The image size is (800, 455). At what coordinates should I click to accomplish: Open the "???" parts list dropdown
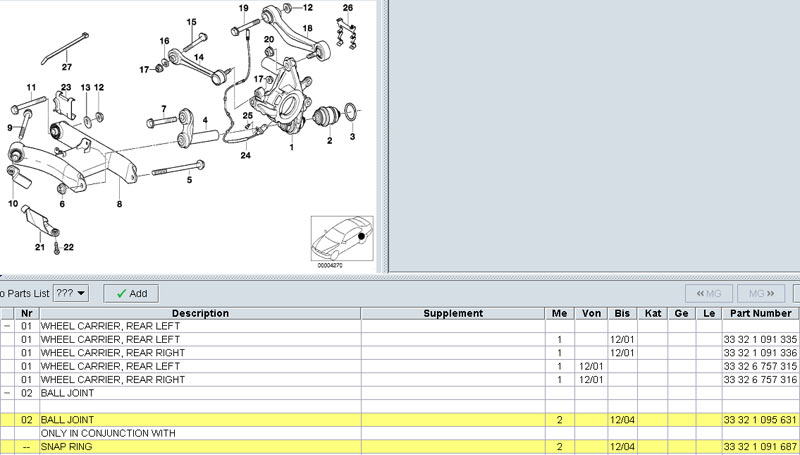[x=71, y=293]
